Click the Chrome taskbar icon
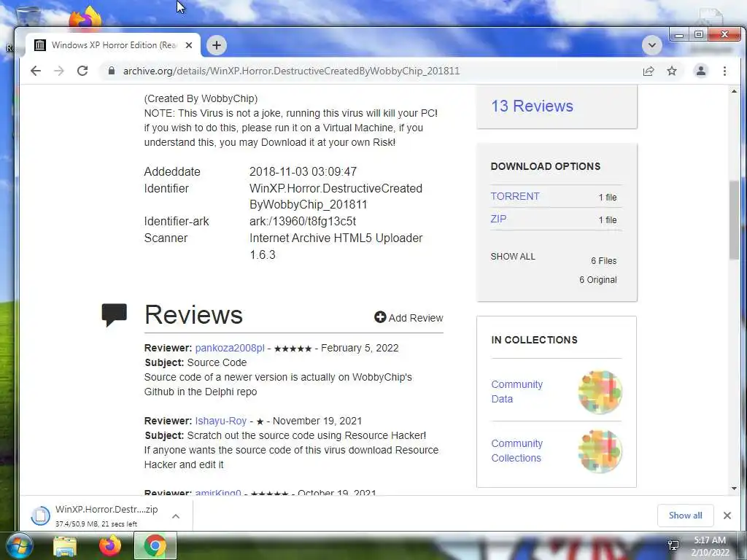 pyautogui.click(x=155, y=545)
